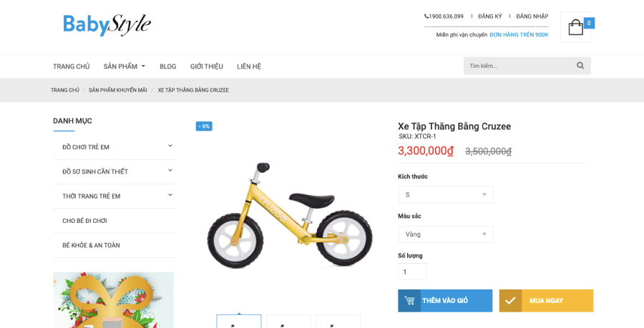Expand the Đồ chơi trẻ em category
This screenshot has height=328, width=644.
[x=170, y=146]
